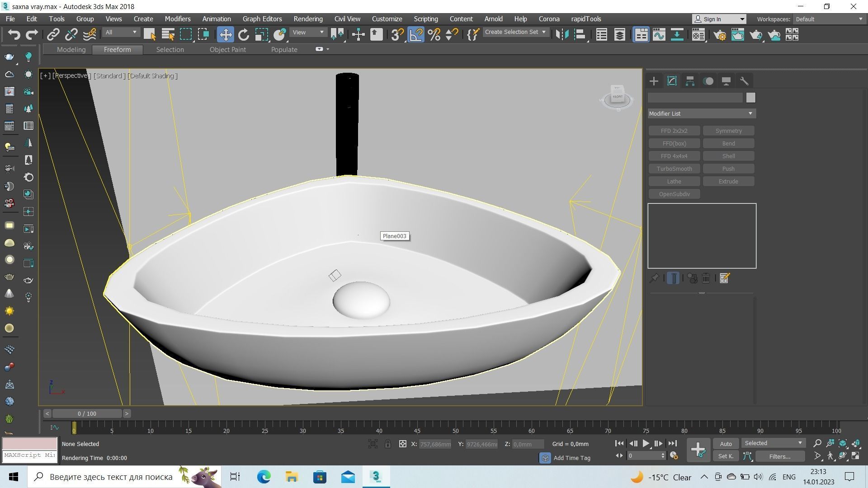Activate the Select and Rotate tool
Screen dimensions: 868x488
tap(244, 34)
